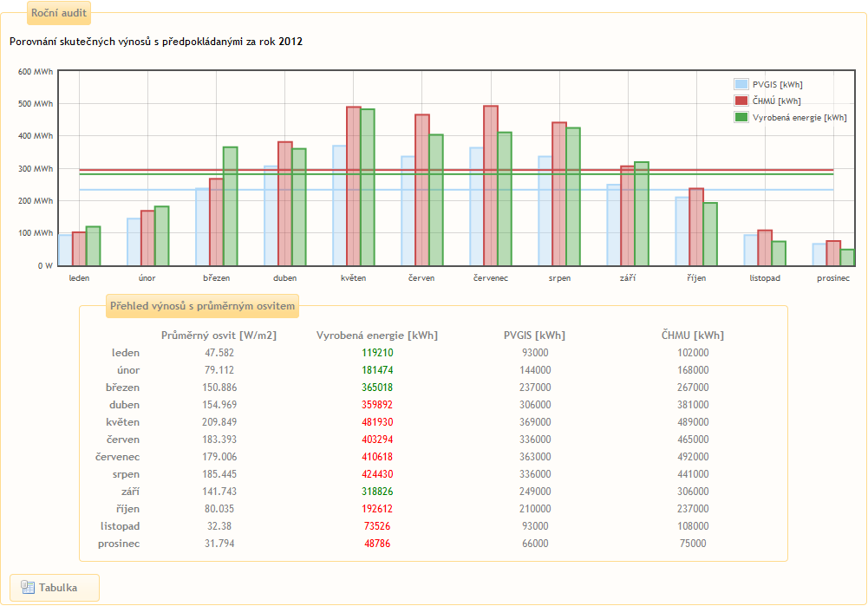The height and width of the screenshot is (606, 868).
Task: Click the green Vyrobená energie legend swatch
Action: 741,118
